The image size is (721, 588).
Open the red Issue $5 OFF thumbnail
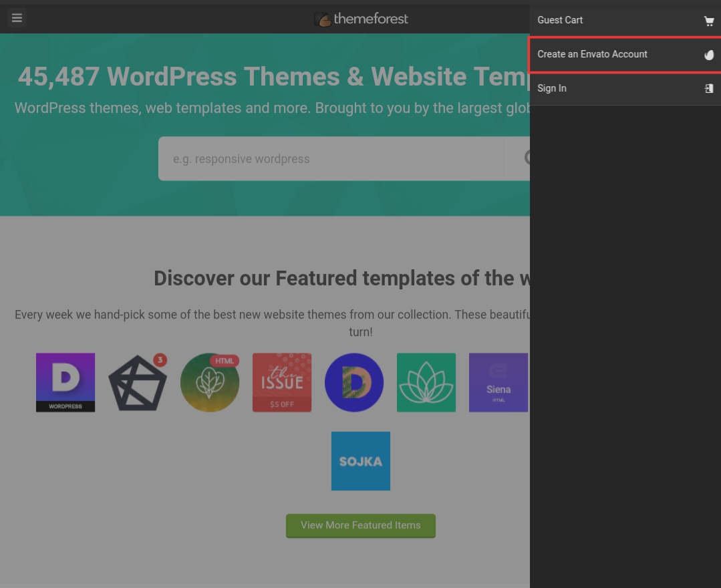click(282, 382)
